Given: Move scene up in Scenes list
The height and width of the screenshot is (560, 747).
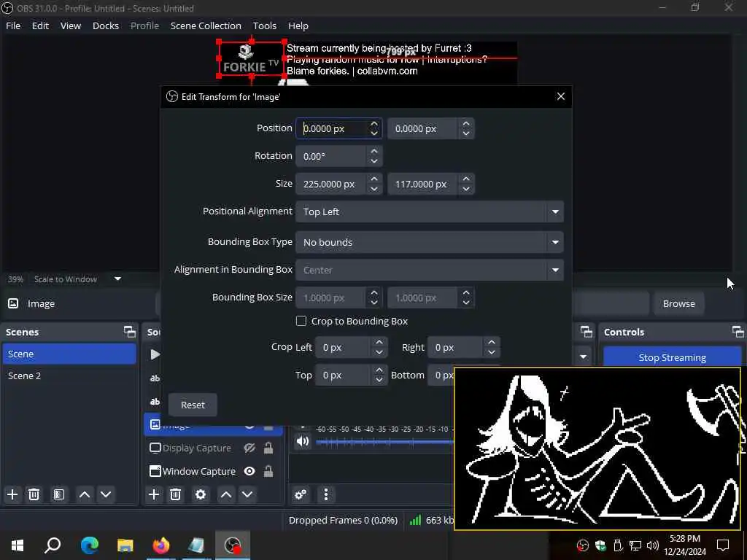Looking at the screenshot, I should click(x=85, y=494).
